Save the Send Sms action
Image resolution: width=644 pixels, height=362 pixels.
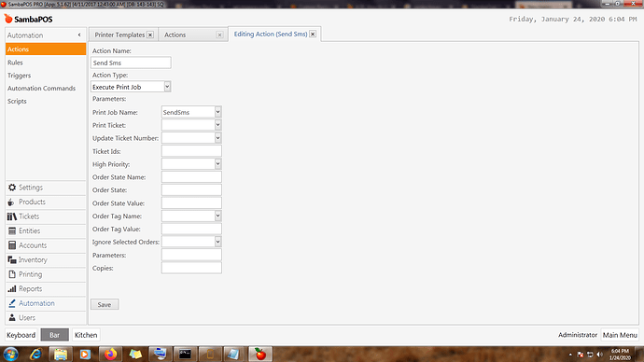[x=105, y=304]
